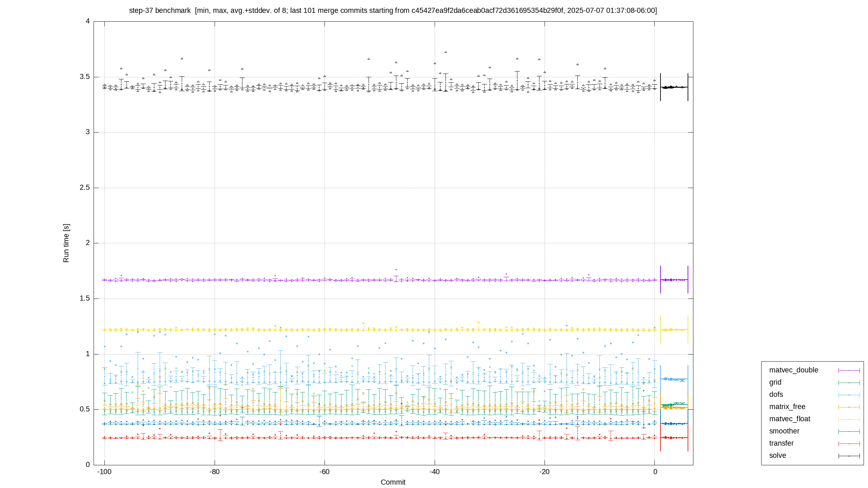
Task: Click the black solve line sample
Action: click(849, 456)
